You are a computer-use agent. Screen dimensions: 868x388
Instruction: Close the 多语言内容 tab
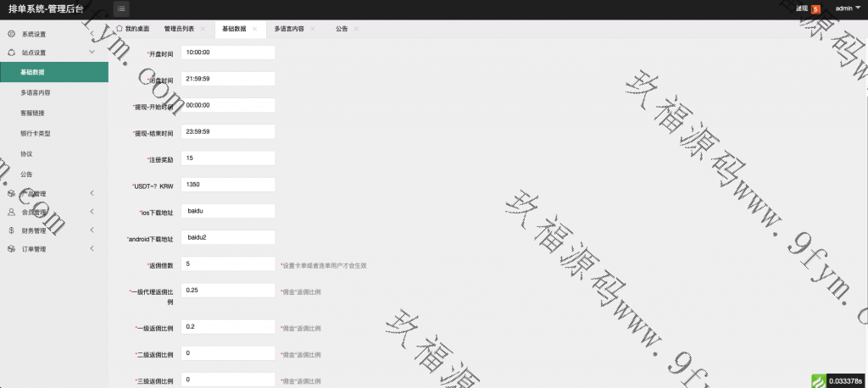(x=313, y=29)
